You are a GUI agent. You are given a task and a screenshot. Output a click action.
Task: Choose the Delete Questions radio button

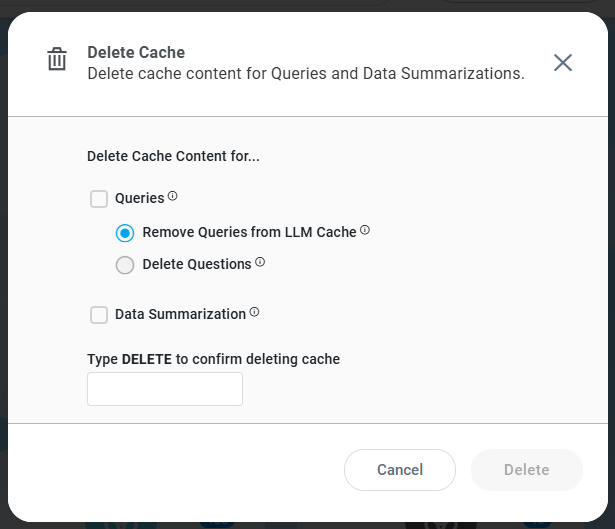(125, 265)
